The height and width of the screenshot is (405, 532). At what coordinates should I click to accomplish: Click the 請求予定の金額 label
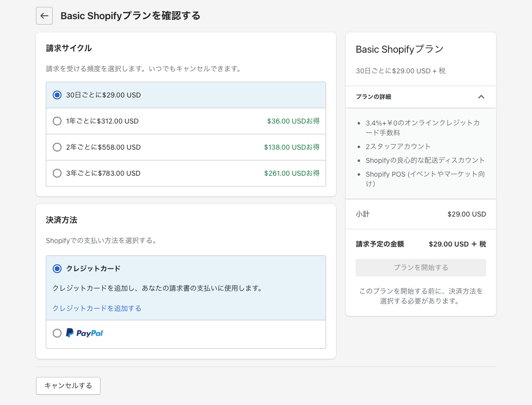coord(380,244)
